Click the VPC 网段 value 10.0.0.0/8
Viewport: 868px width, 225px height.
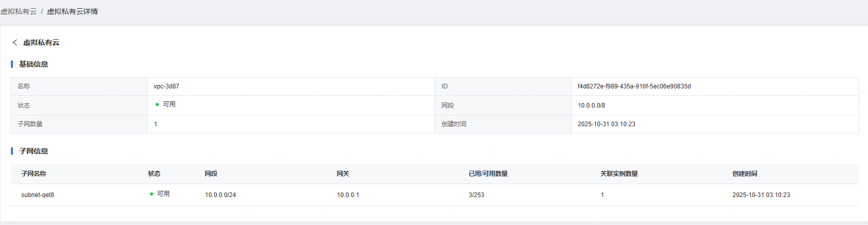[x=591, y=106]
